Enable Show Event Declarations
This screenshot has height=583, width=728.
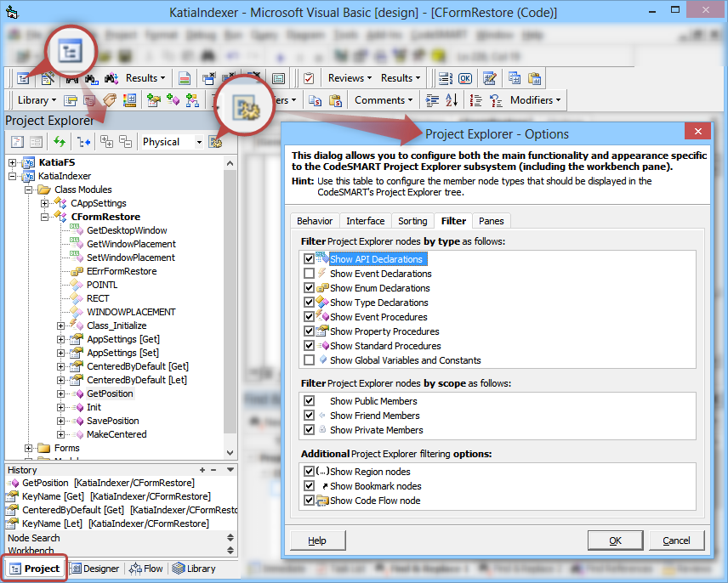pos(310,274)
